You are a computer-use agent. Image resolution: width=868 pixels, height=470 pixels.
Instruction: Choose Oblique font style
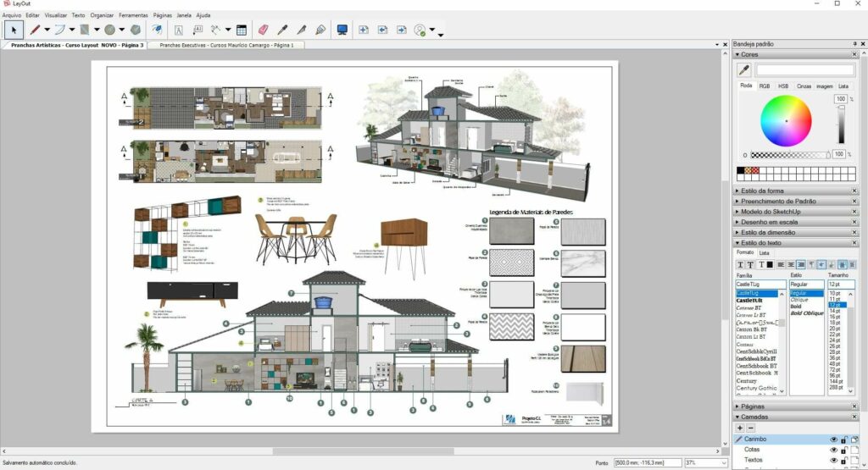click(799, 300)
